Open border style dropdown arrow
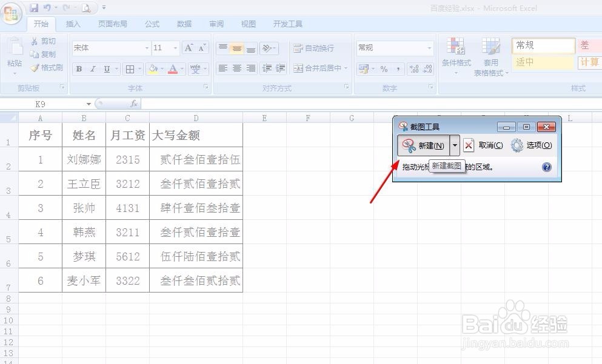This screenshot has height=364, width=602. [x=140, y=69]
